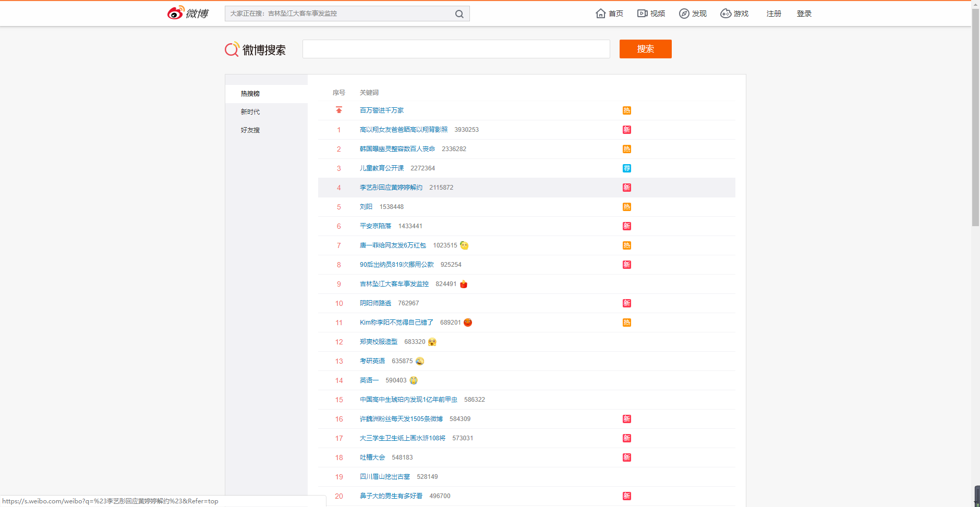Viewport: 980px width, 507px height.
Task: Open the 平安京陷落 link
Action: (x=375, y=226)
